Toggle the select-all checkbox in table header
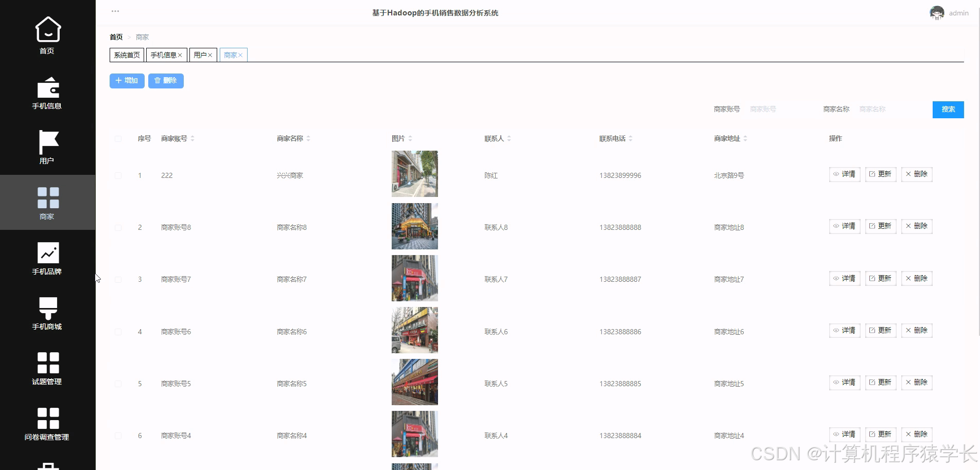Image resolution: width=980 pixels, height=470 pixels. click(x=118, y=139)
